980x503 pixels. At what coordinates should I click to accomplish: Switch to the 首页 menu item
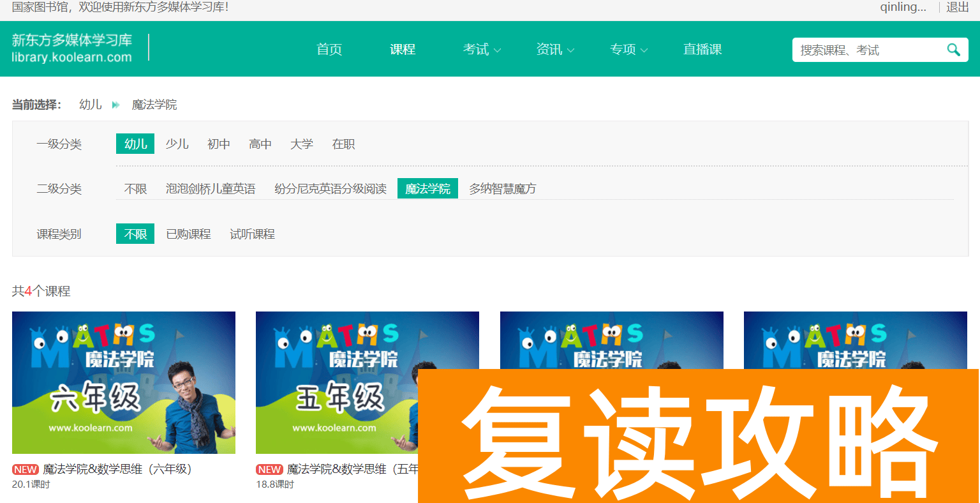(x=329, y=49)
